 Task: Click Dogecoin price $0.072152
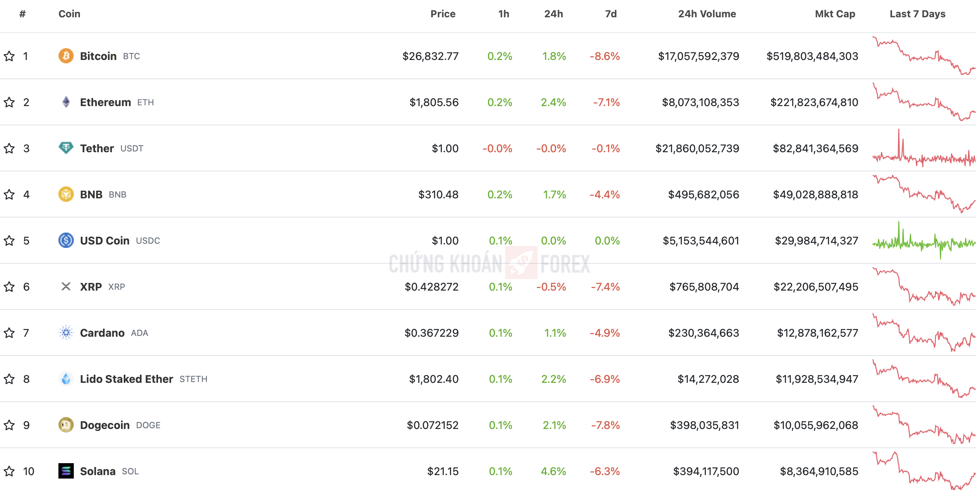click(433, 425)
